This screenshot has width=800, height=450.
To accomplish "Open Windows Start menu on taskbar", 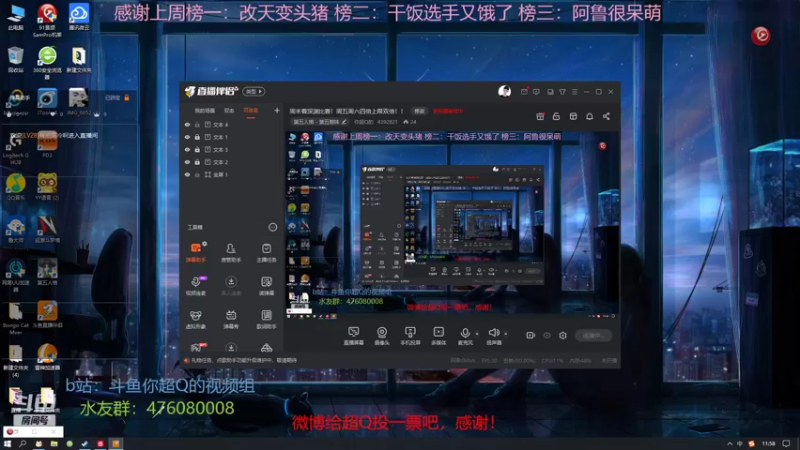I will pyautogui.click(x=7, y=444).
